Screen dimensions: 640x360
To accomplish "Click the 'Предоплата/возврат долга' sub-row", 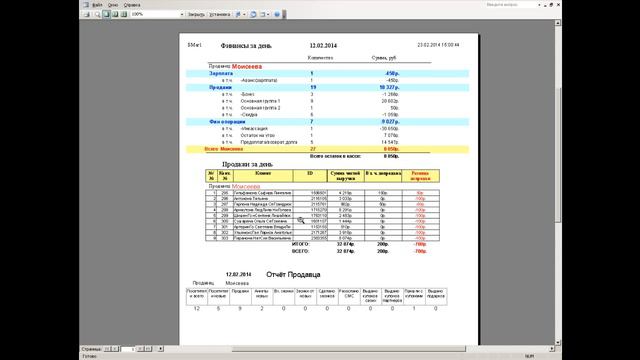I will [269, 142].
